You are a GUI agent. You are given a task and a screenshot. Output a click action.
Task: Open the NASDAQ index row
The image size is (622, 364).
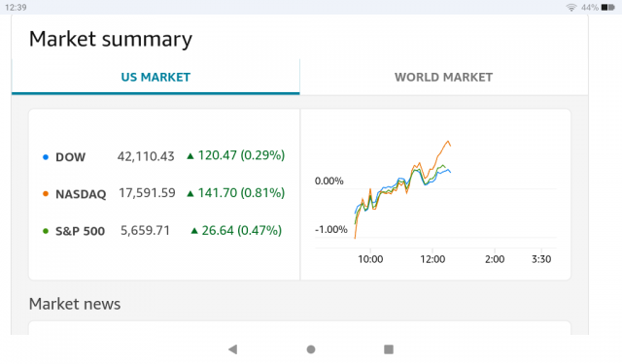pyautogui.click(x=163, y=193)
